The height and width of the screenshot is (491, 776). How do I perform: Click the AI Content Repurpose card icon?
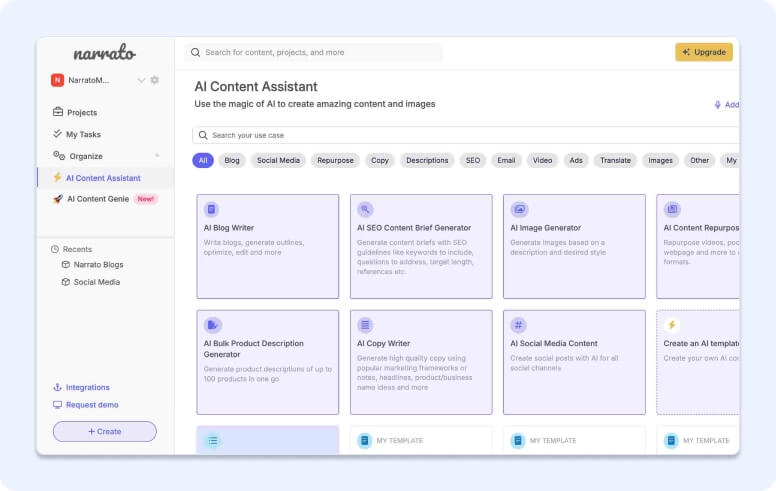pos(672,209)
